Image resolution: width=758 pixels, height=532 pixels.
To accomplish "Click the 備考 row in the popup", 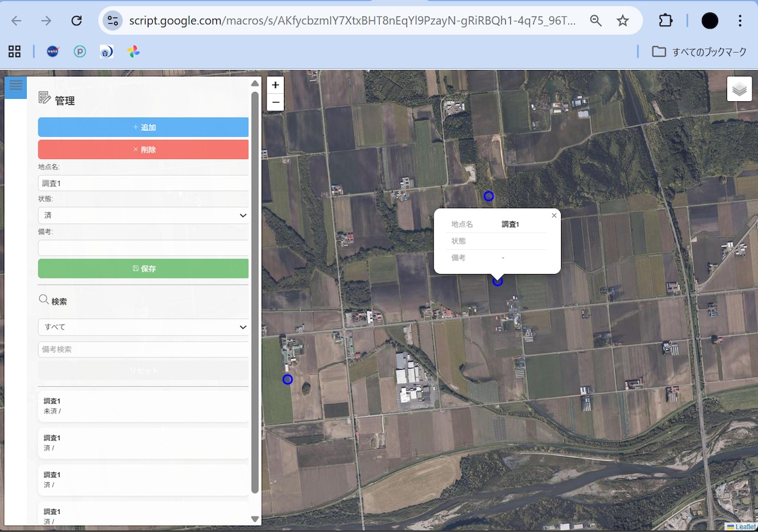I will pyautogui.click(x=496, y=257).
